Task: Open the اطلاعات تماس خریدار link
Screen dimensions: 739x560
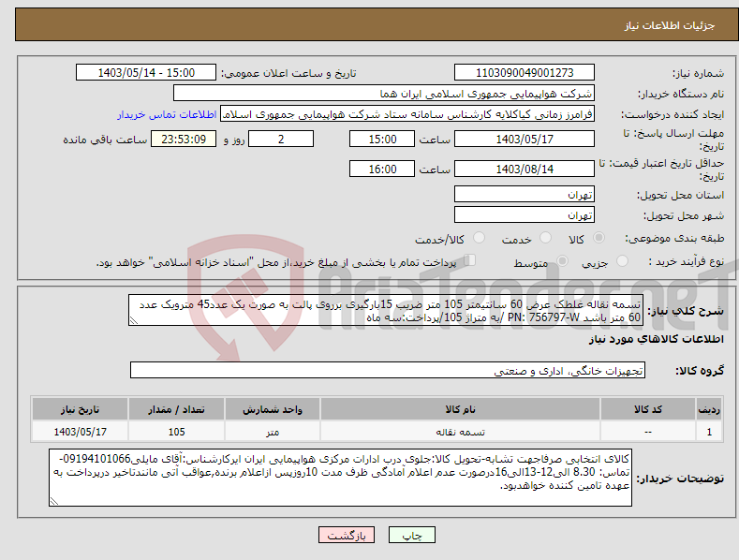Action: coord(167,114)
